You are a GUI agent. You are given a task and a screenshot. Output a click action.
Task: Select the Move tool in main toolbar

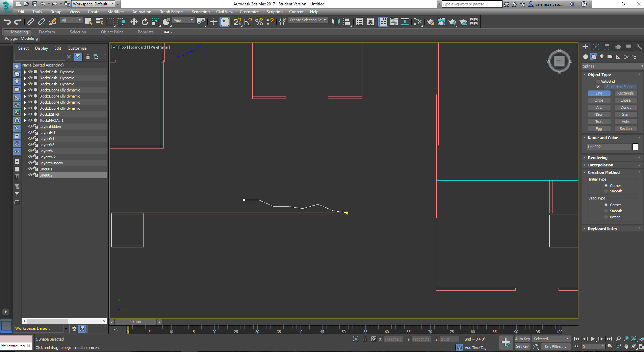click(x=134, y=22)
